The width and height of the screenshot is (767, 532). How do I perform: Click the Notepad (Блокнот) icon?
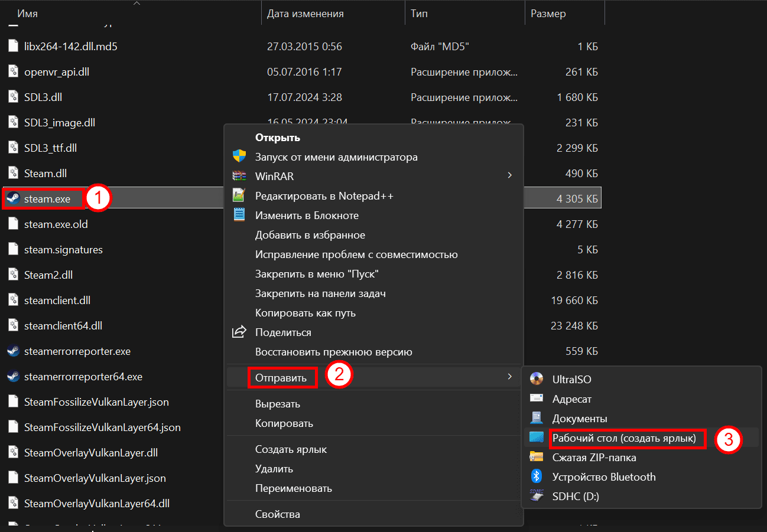point(239,215)
